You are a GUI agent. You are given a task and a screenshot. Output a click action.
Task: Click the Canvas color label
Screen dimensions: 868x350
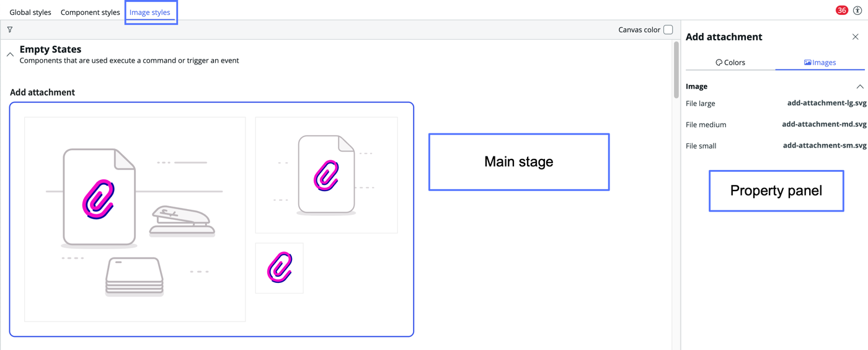pyautogui.click(x=639, y=30)
